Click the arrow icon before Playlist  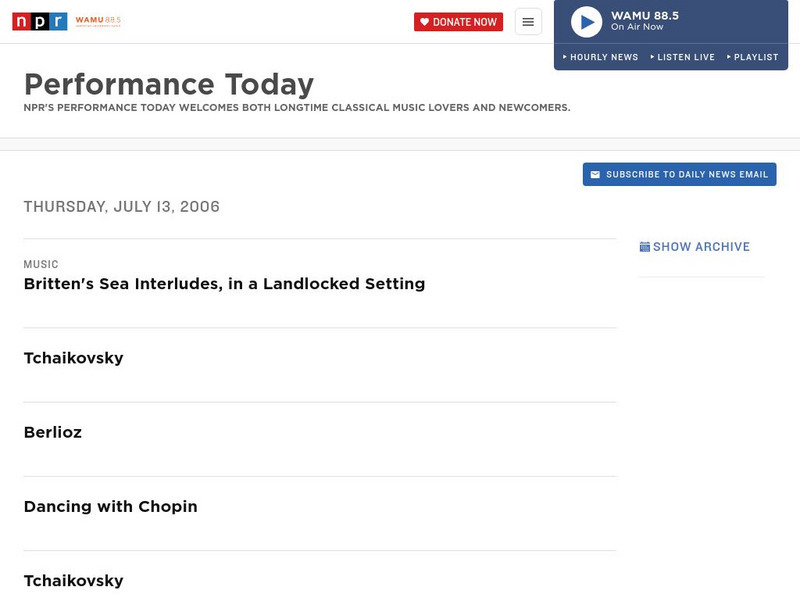728,57
